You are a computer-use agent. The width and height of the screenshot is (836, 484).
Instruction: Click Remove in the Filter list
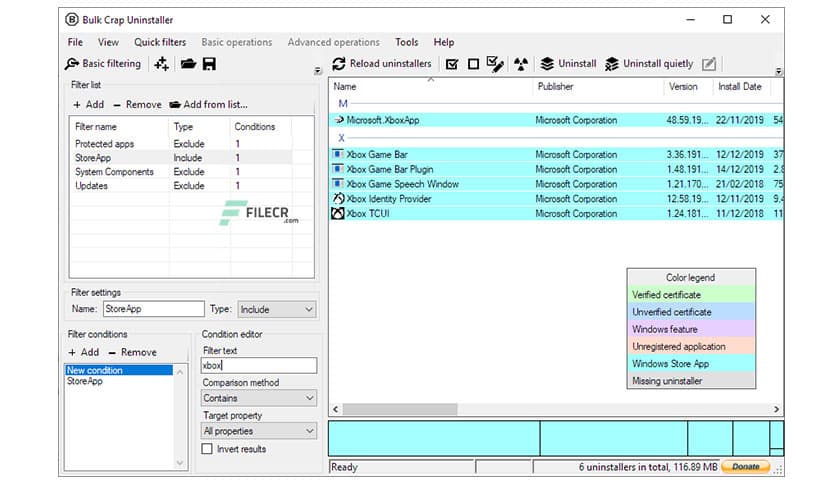pos(138,104)
